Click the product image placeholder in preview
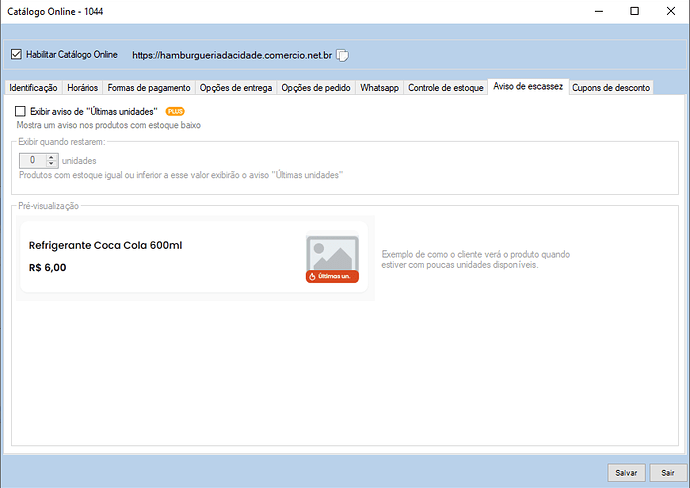Screen dimensions: 690x488 pos(332,253)
